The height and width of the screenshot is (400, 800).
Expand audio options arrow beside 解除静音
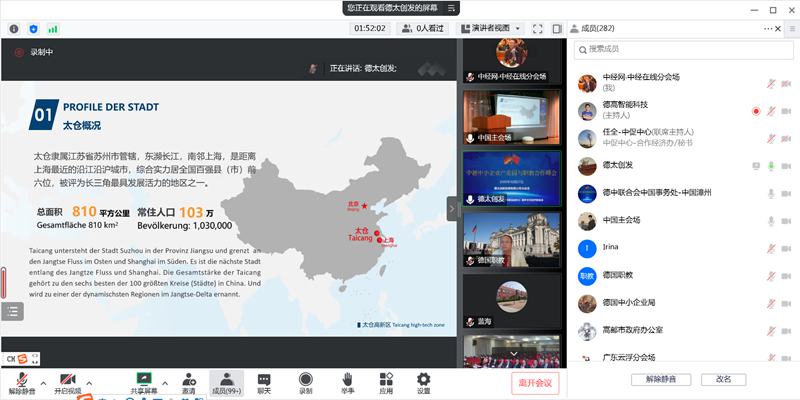pos(44,381)
